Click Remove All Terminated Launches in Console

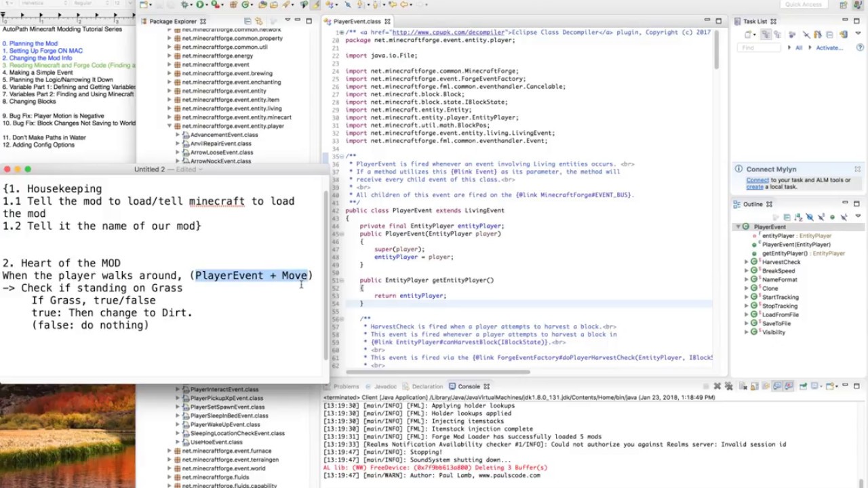pos(728,386)
